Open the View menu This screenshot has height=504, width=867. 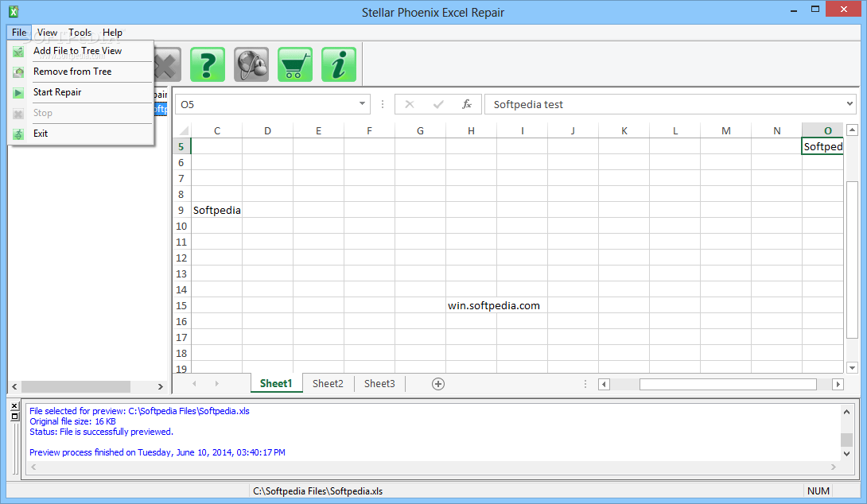(x=47, y=33)
